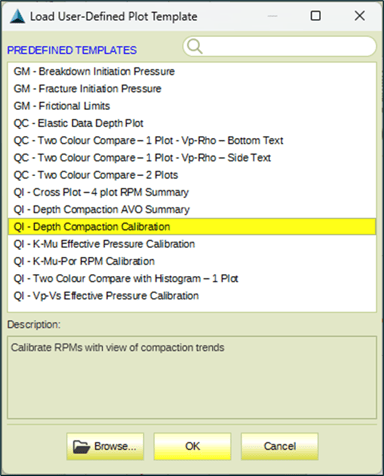Select Vp-Rho Bottom Text two colour template

tap(192, 141)
